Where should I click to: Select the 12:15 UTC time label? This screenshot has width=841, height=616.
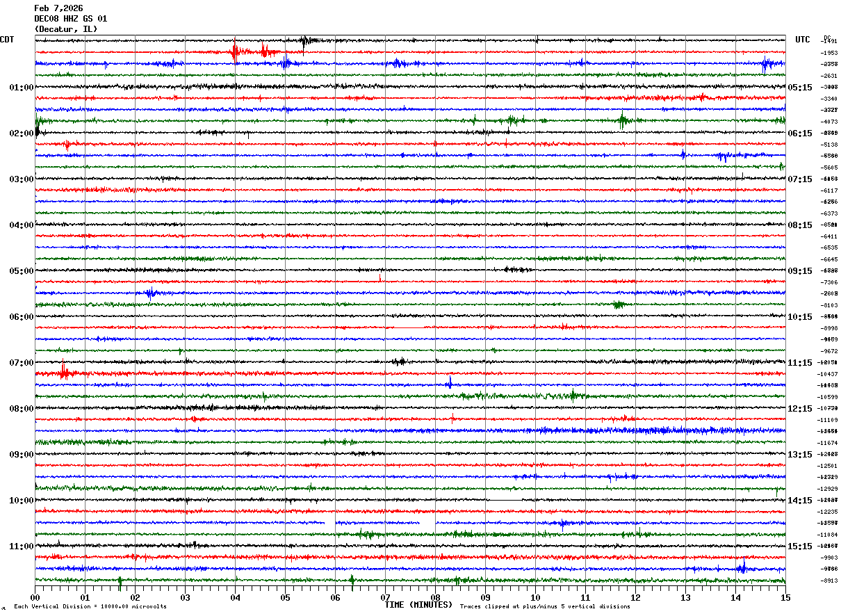pyautogui.click(x=800, y=409)
